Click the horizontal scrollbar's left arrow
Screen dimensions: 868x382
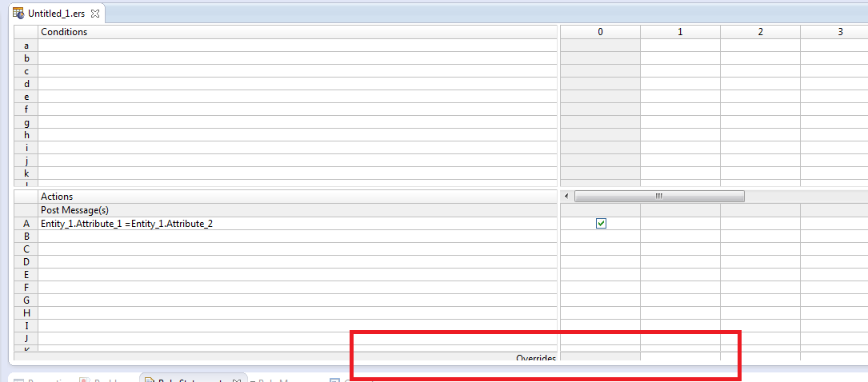(565, 197)
